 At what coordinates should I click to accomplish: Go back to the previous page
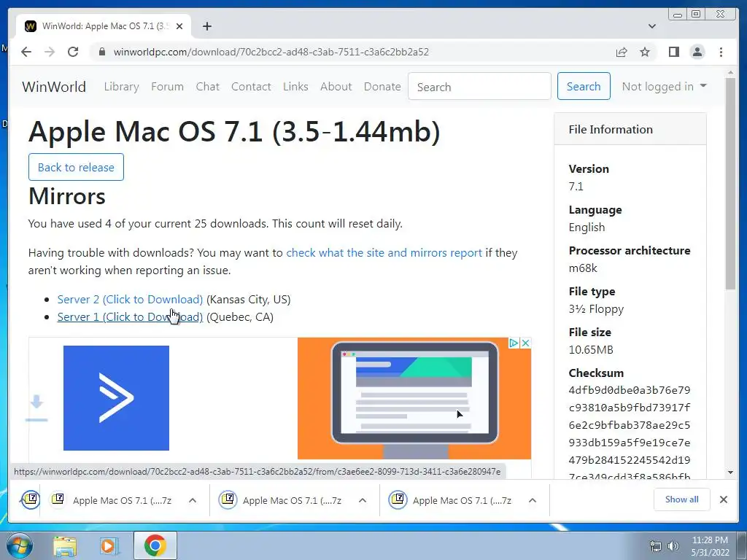coord(26,52)
